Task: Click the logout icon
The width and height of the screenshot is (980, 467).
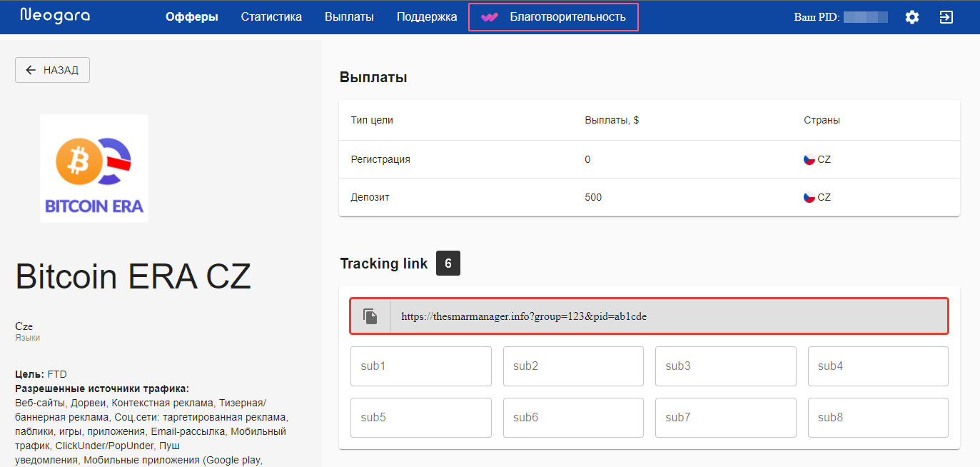Action: tap(946, 17)
